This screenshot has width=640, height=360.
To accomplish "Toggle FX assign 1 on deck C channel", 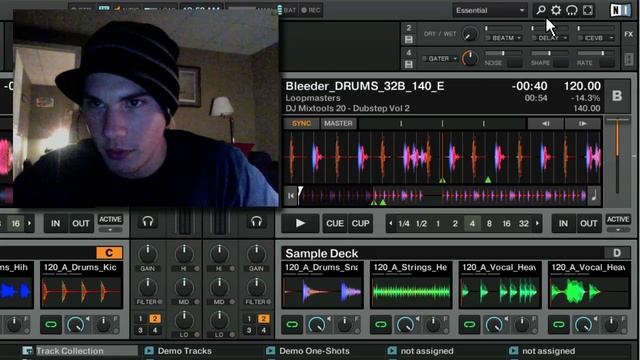I will (140, 319).
